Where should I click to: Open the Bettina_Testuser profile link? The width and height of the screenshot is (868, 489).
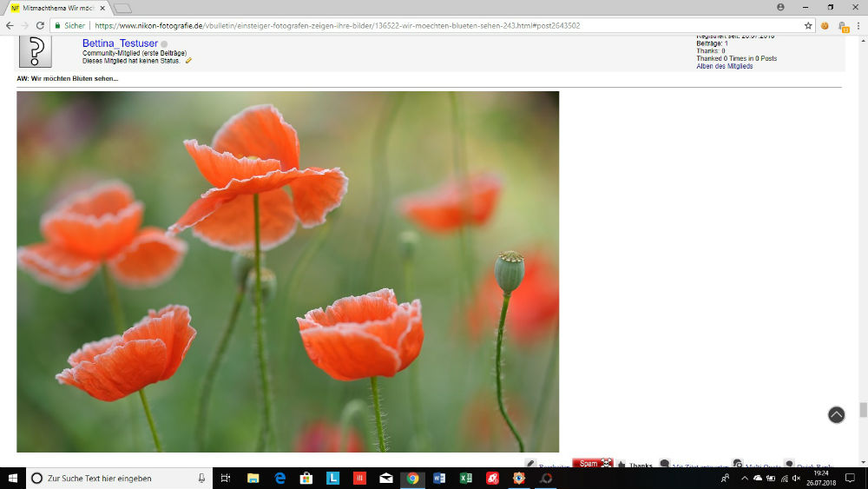click(x=120, y=43)
